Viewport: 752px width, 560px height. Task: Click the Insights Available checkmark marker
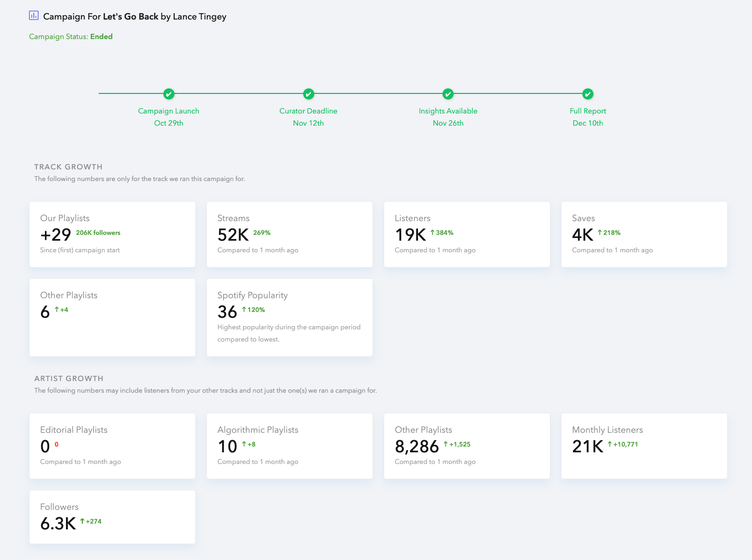448,94
